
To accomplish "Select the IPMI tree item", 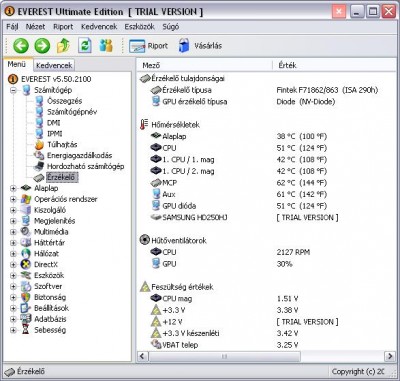I will [55, 133].
